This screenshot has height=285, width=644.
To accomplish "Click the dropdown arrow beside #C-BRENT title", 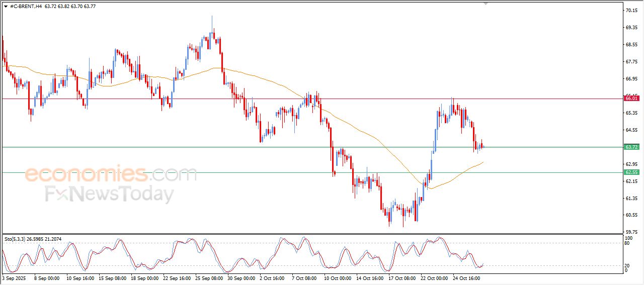I will point(6,7).
